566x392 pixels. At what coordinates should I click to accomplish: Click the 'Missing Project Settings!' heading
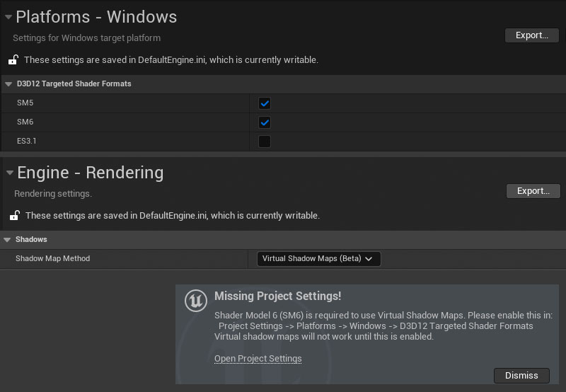coord(277,296)
